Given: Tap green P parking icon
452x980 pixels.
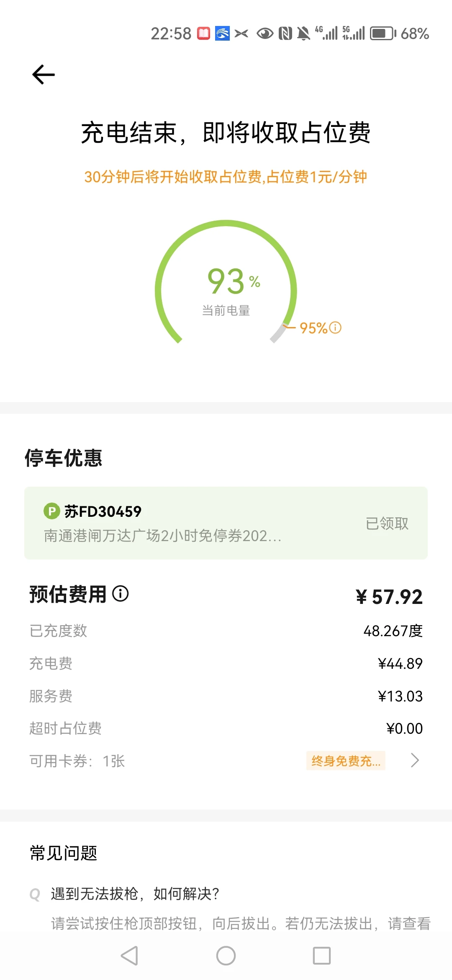Looking at the screenshot, I should coord(51,511).
